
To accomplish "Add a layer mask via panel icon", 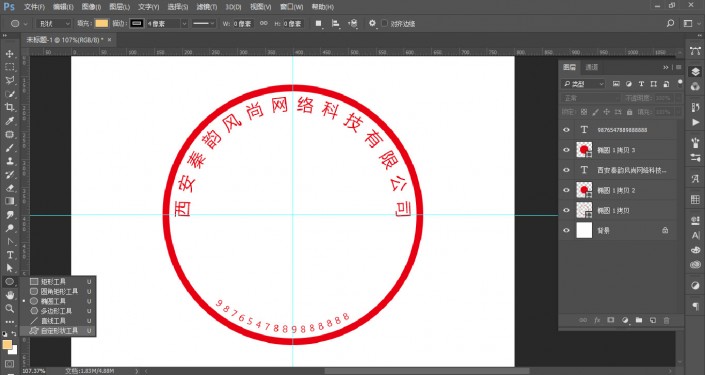I will [611, 320].
